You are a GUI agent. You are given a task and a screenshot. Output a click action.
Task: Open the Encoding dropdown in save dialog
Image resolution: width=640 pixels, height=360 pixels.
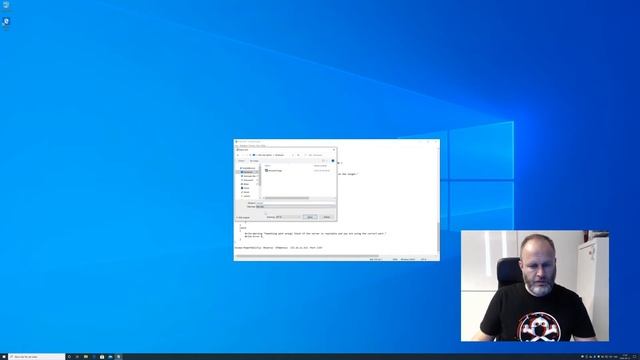(x=288, y=217)
